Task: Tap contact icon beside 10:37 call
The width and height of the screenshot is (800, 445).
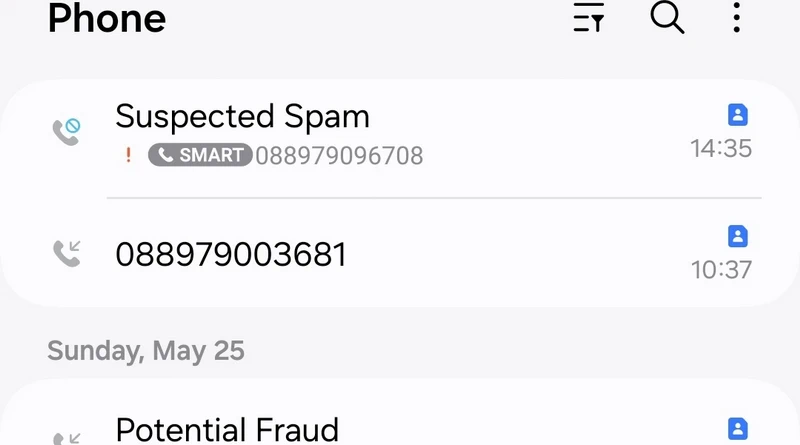Action: (x=737, y=236)
